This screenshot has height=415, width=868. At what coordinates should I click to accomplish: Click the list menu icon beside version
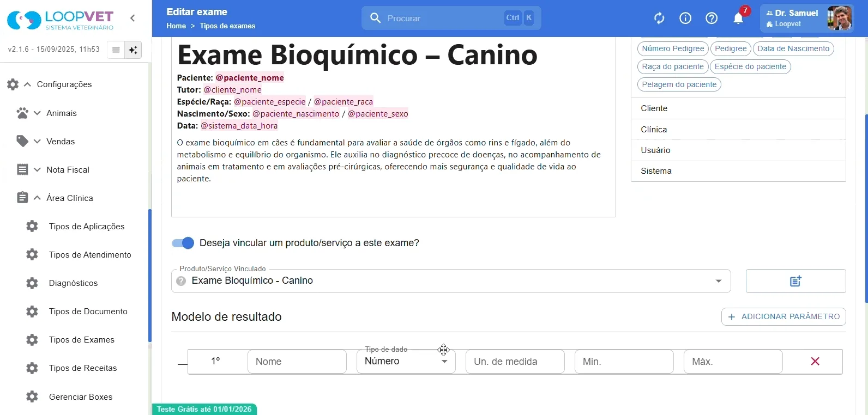click(x=116, y=50)
